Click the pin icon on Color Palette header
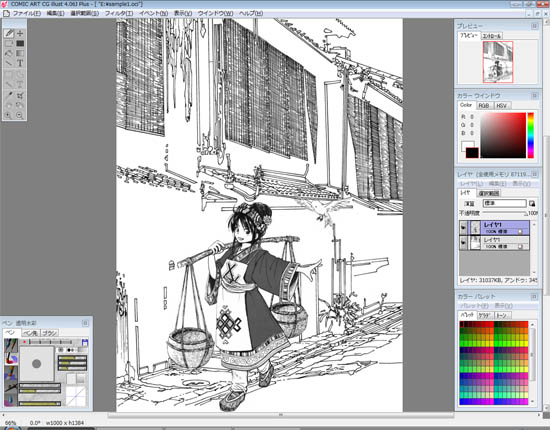This screenshot has height=430, width=550. [x=534, y=297]
